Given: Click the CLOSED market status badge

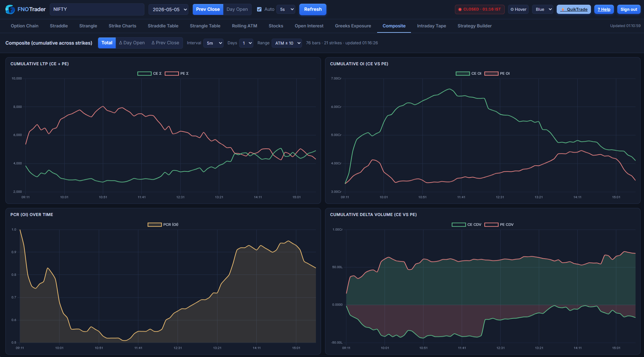Looking at the screenshot, I should coord(480,9).
